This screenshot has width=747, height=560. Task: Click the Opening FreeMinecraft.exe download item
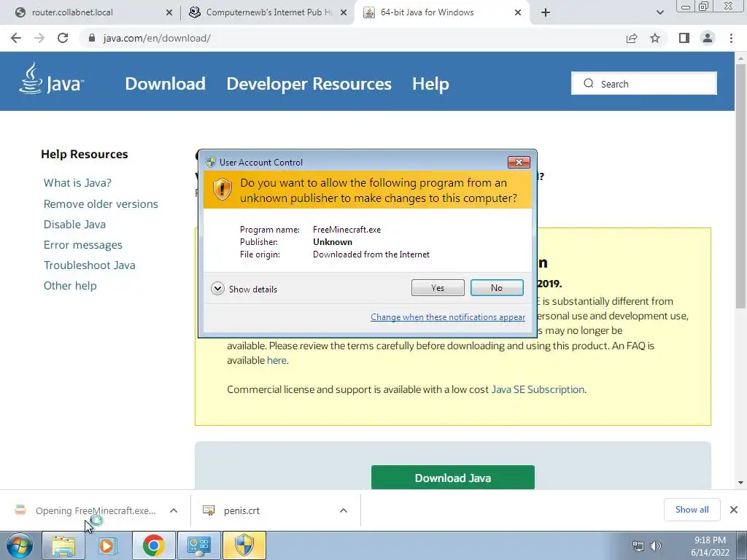pyautogui.click(x=96, y=510)
